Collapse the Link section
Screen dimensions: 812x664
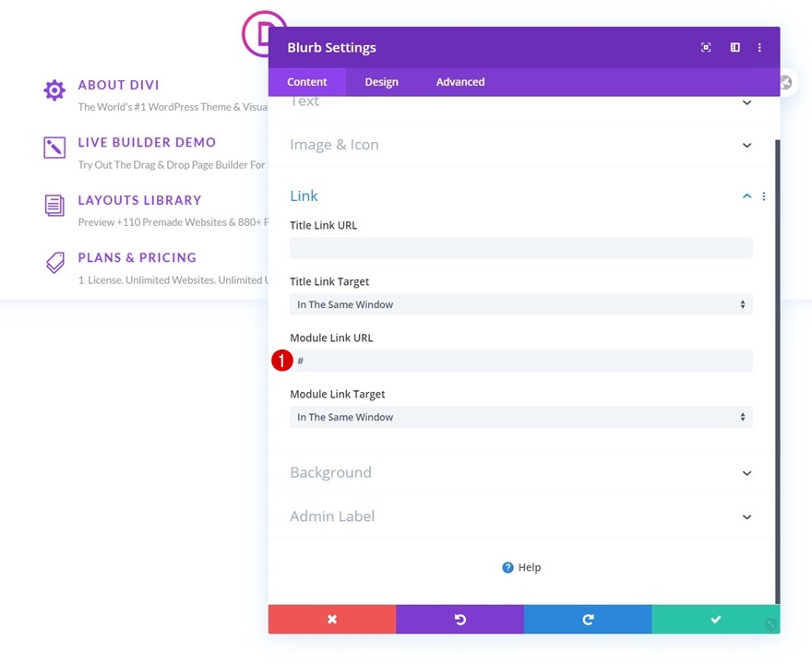746,196
